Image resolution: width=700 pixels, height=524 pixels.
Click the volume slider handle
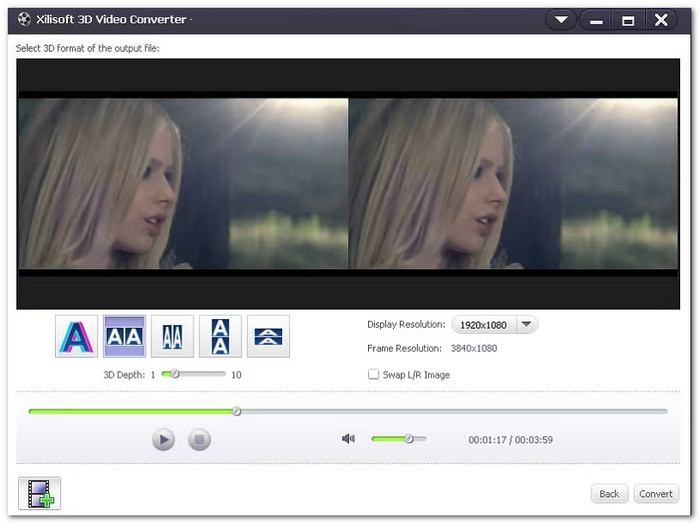coord(409,439)
